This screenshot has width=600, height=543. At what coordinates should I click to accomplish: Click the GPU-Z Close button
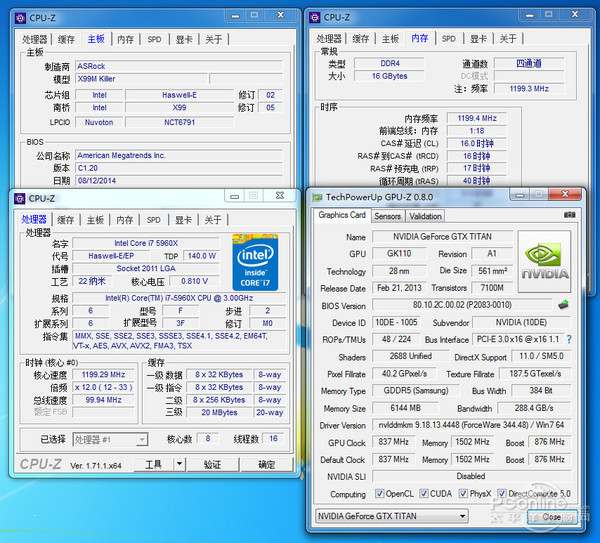pyautogui.click(x=546, y=517)
